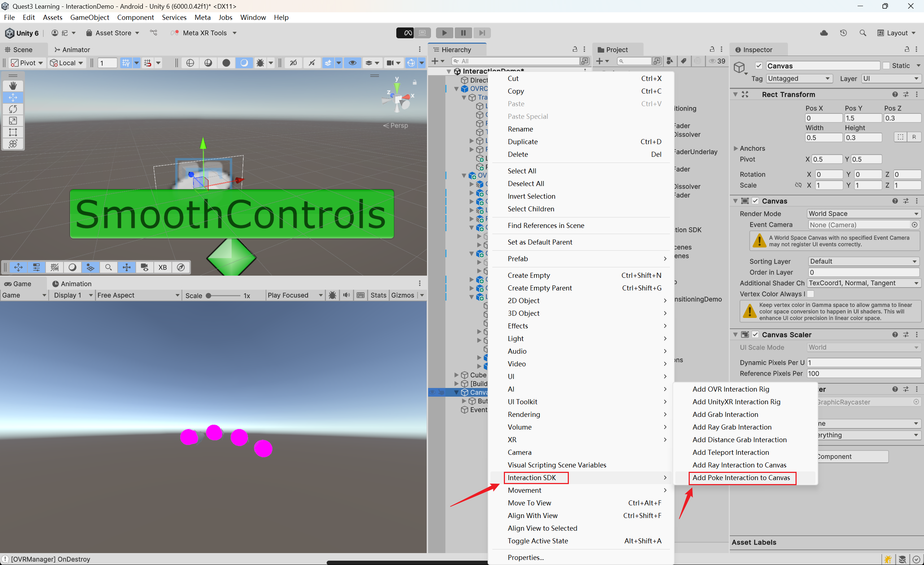Open the Layer UI dropdown
The image size is (924, 565).
click(x=891, y=78)
